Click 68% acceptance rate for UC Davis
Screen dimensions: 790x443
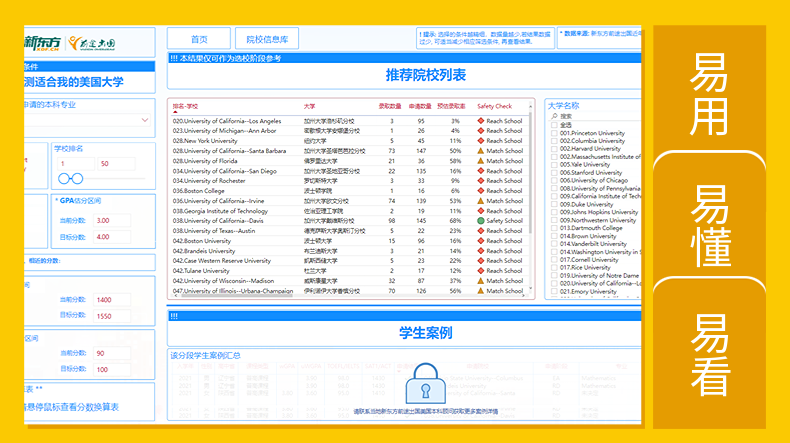[455, 221]
